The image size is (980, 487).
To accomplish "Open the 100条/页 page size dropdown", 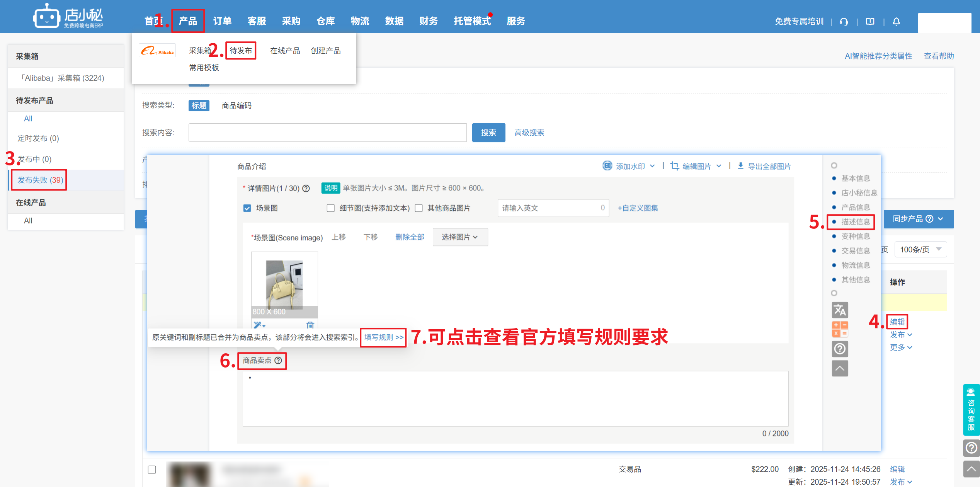I will click(920, 250).
